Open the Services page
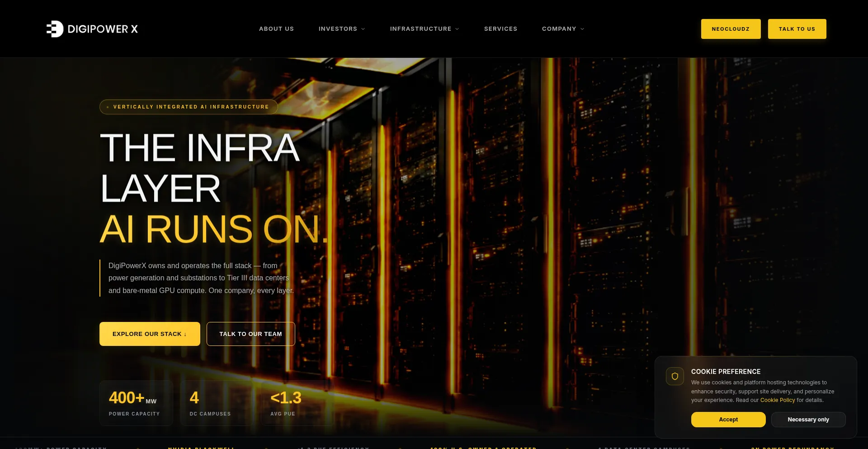Viewport: 868px width, 449px height. click(x=500, y=29)
